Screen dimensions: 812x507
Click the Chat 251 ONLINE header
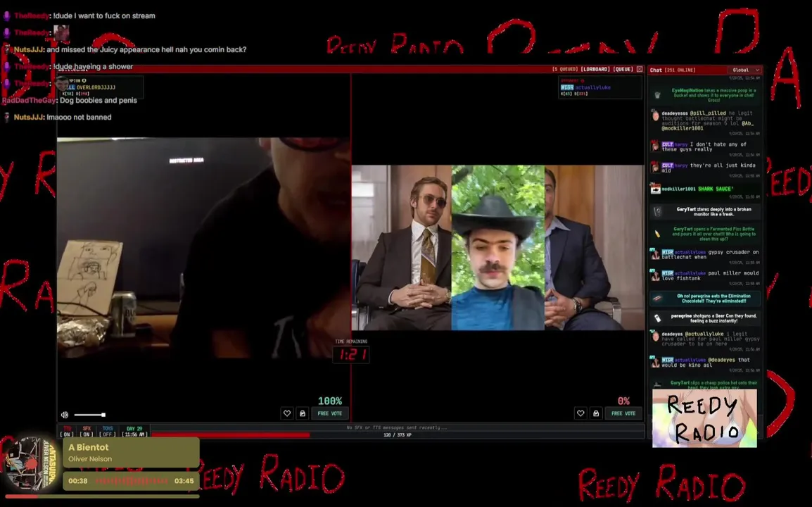tap(673, 70)
